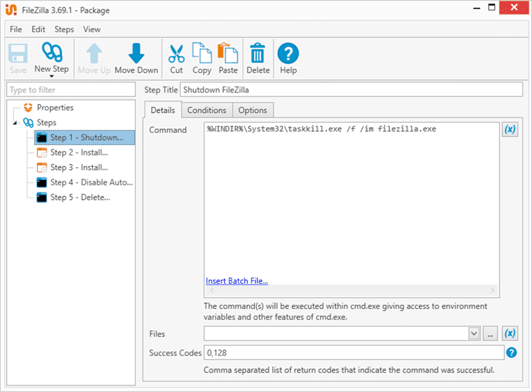This screenshot has width=532, height=392.
Task: Switch to the Options tab
Action: (x=253, y=110)
